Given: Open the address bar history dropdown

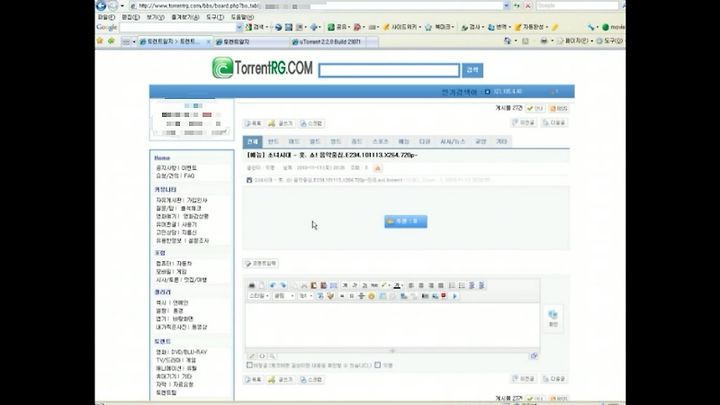Looking at the screenshot, I should 506,6.
